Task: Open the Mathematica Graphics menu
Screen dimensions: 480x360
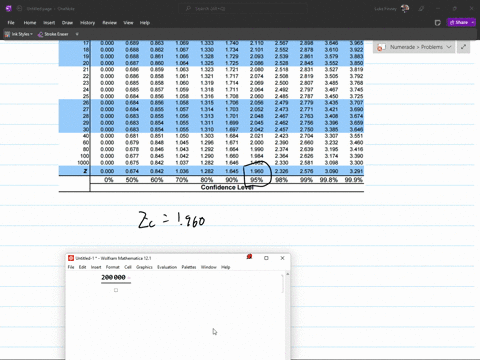Action: point(144,267)
